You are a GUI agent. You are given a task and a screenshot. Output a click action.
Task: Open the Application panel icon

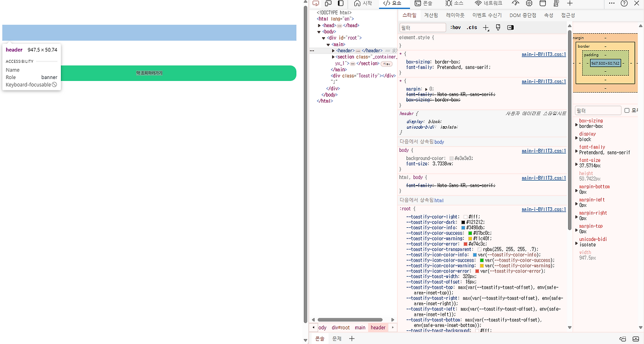(543, 4)
